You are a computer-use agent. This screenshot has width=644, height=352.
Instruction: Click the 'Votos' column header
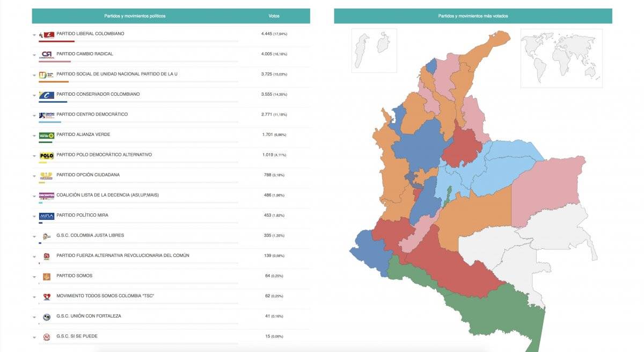coord(274,16)
